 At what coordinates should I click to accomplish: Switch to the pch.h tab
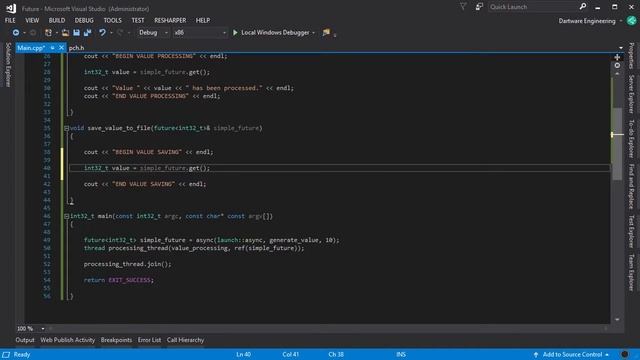76,48
